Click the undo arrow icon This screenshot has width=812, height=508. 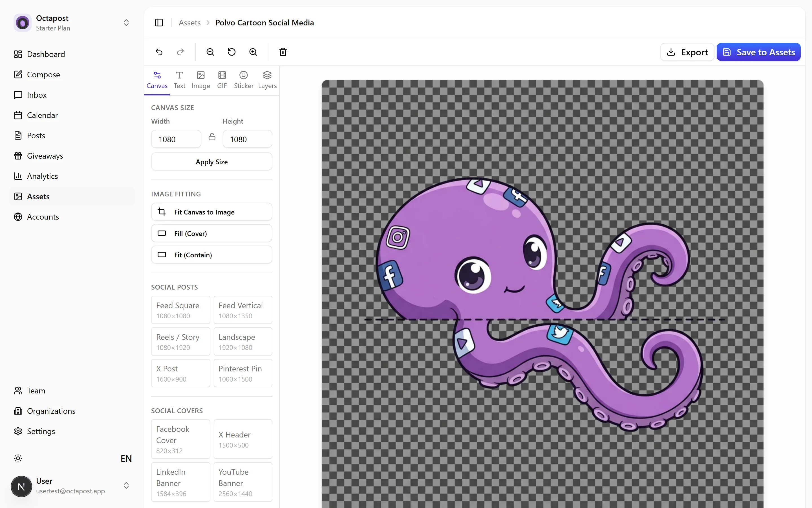click(159, 52)
